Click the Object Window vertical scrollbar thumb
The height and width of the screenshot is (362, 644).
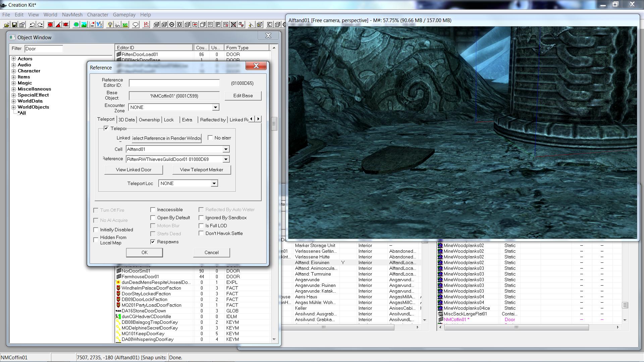(274, 124)
